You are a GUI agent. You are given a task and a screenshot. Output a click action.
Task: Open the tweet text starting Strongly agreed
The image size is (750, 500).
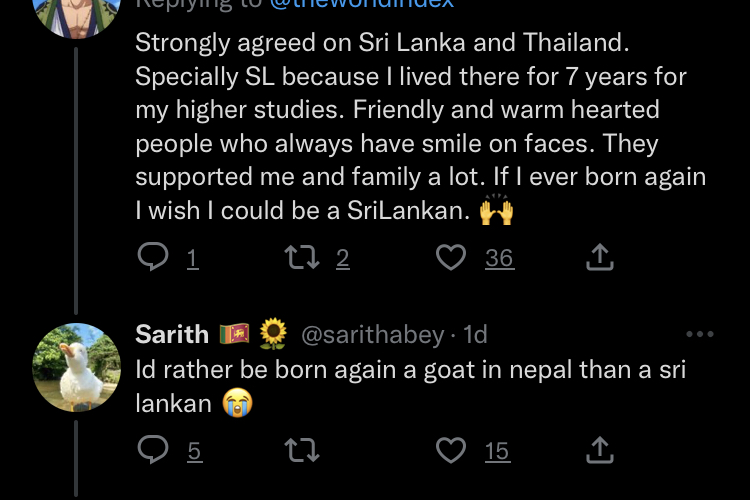coord(420,127)
